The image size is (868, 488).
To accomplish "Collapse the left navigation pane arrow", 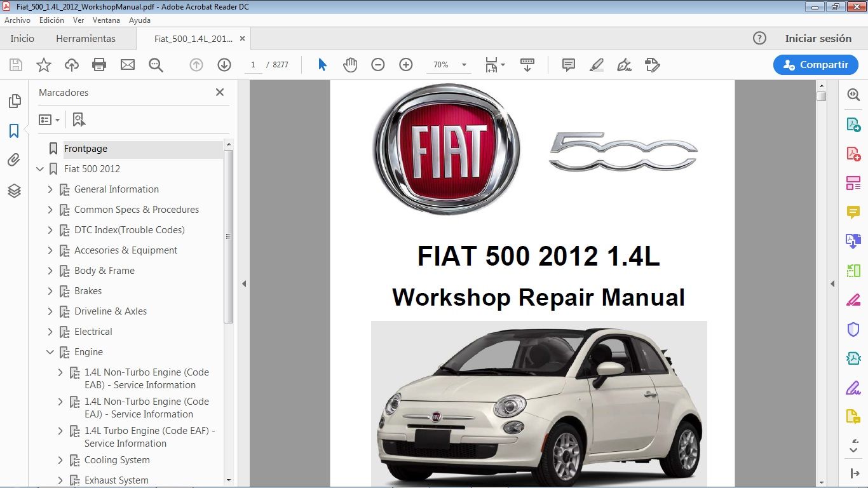I will [244, 284].
